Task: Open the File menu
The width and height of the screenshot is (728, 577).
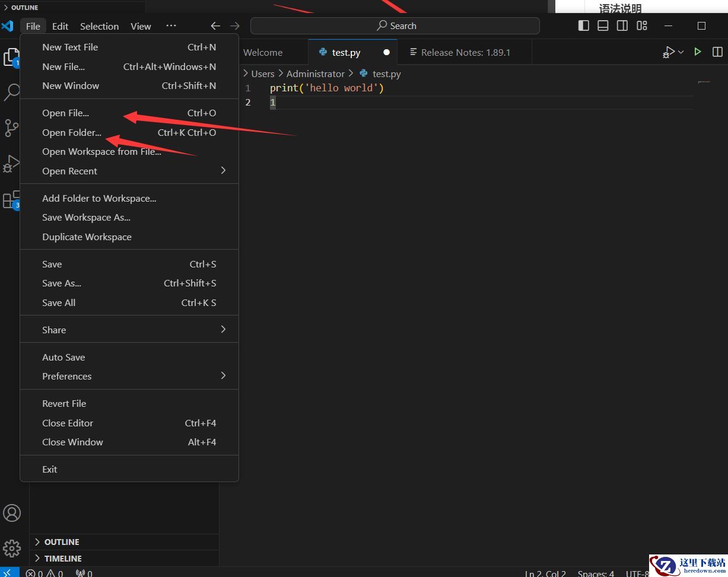Action: (x=33, y=26)
